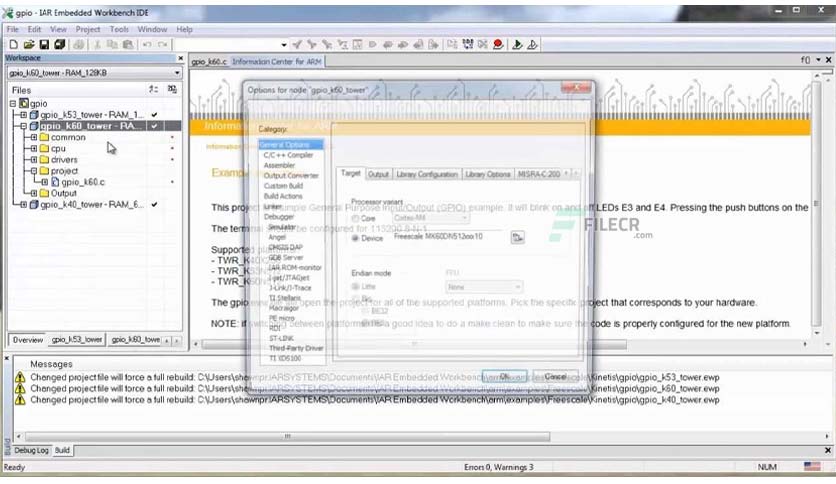This screenshot has width=836, height=484.
Task: Click the New document toolbar icon
Action: click(x=14, y=45)
